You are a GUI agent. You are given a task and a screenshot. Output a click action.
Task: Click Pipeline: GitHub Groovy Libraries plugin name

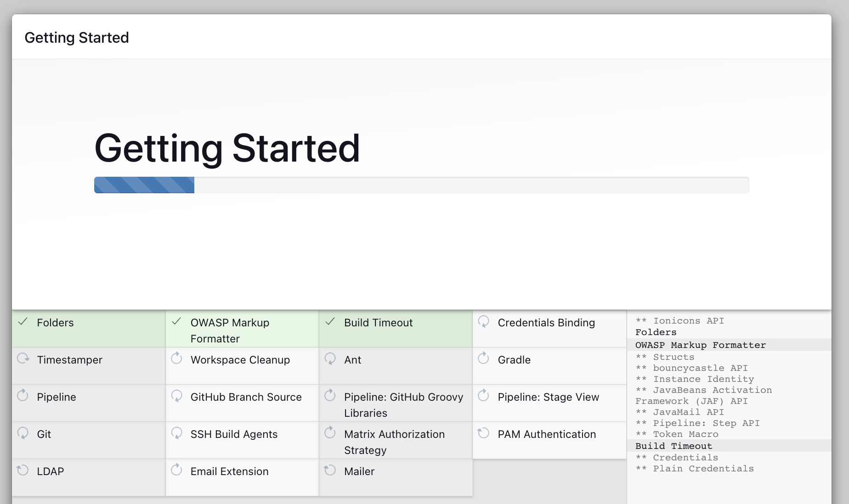403,405
